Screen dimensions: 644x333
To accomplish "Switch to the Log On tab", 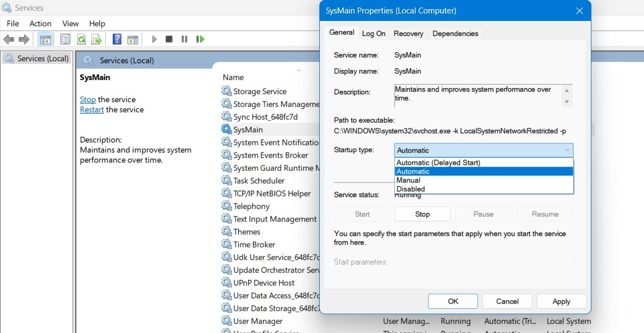I will (374, 33).
